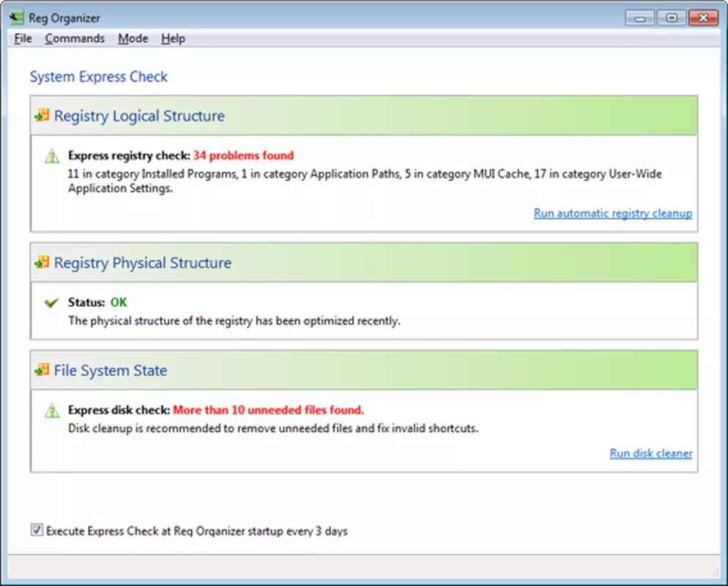Open the Commands menu
The width and height of the screenshot is (728, 586).
[x=75, y=39]
